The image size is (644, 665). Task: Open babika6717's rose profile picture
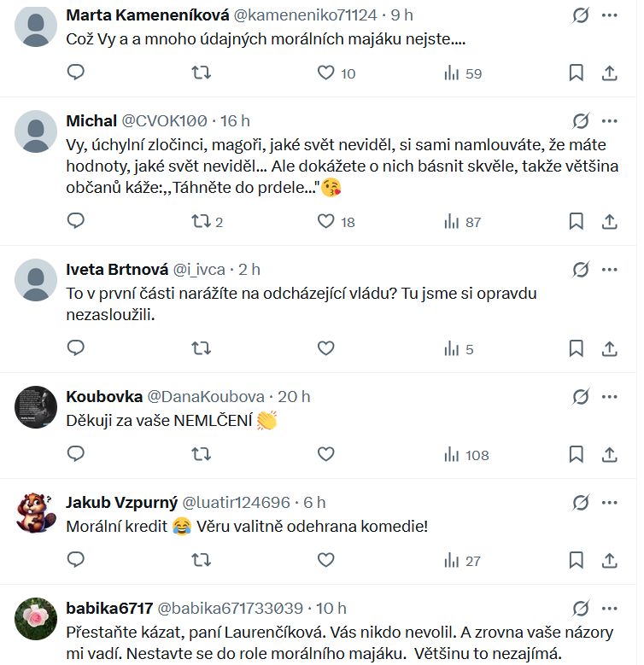pos(36,618)
